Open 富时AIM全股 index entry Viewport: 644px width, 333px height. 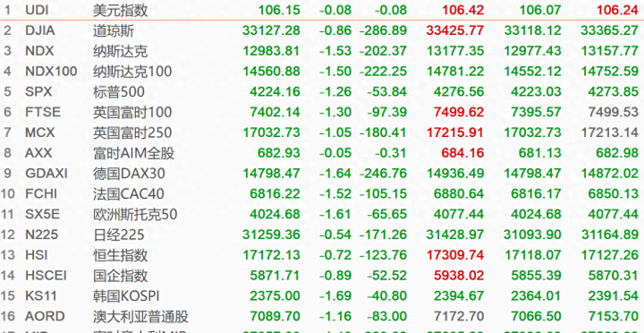[x=133, y=153]
